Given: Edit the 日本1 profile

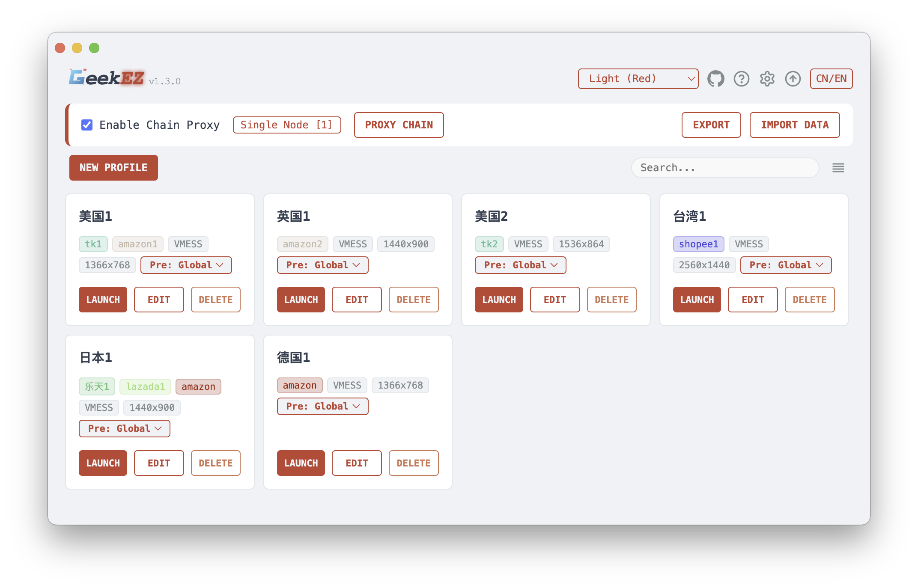Looking at the screenshot, I should pos(159,463).
